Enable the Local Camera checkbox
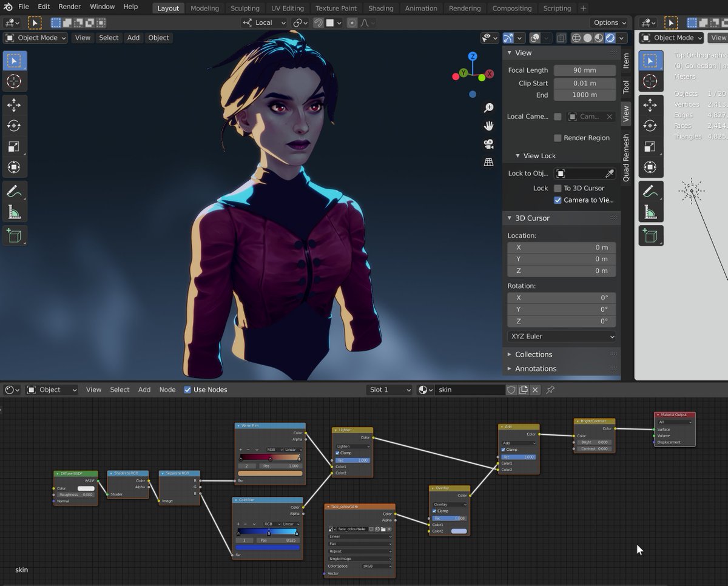 (x=558, y=116)
